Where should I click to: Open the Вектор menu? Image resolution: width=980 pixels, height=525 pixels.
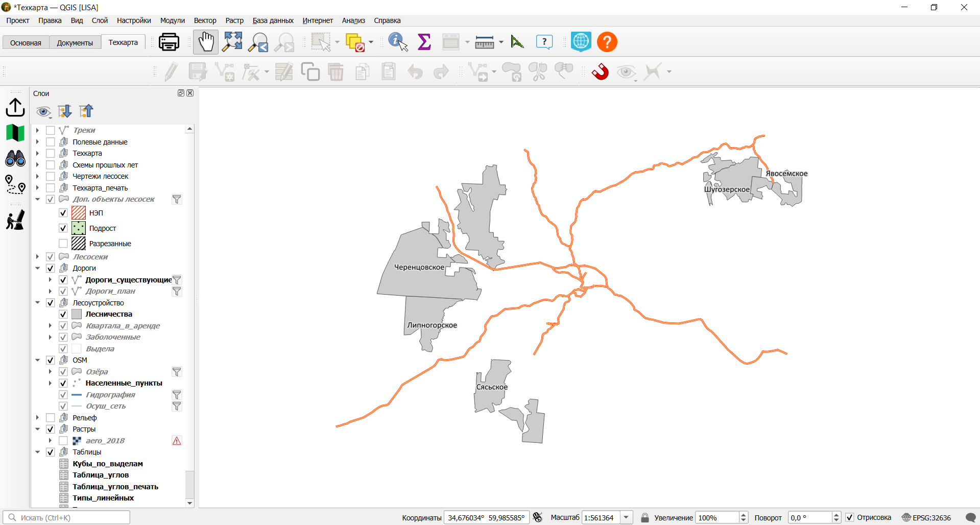(x=205, y=20)
